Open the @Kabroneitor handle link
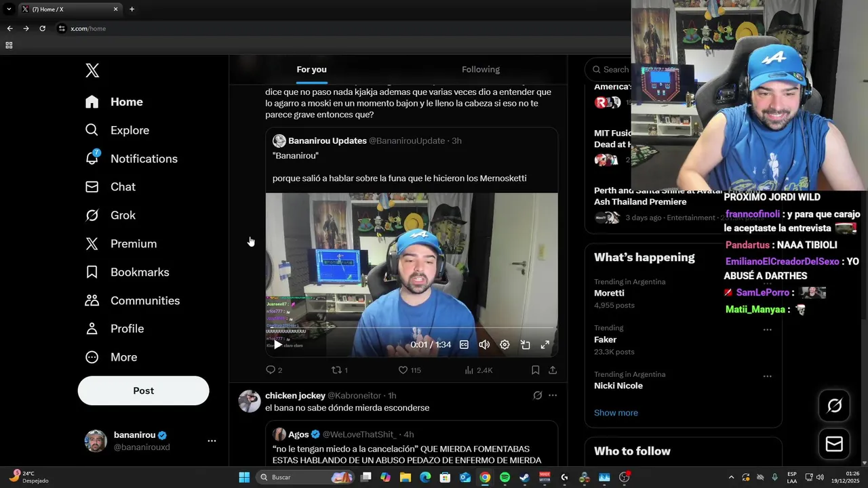Screen dimensions: 868x488 coord(354,395)
